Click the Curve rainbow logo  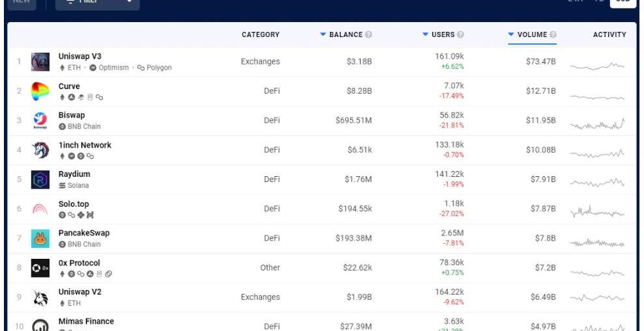pos(40,92)
